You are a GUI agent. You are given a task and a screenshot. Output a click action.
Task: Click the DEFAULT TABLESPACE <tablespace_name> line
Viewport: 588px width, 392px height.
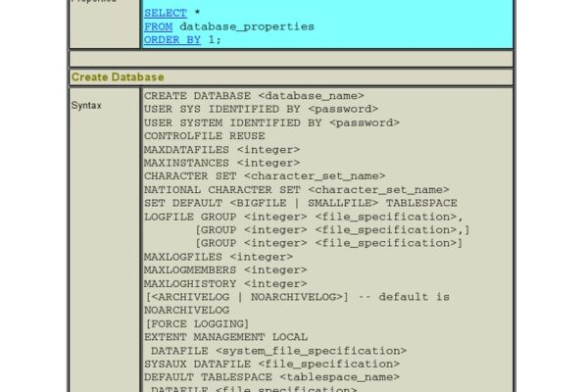coord(271,377)
